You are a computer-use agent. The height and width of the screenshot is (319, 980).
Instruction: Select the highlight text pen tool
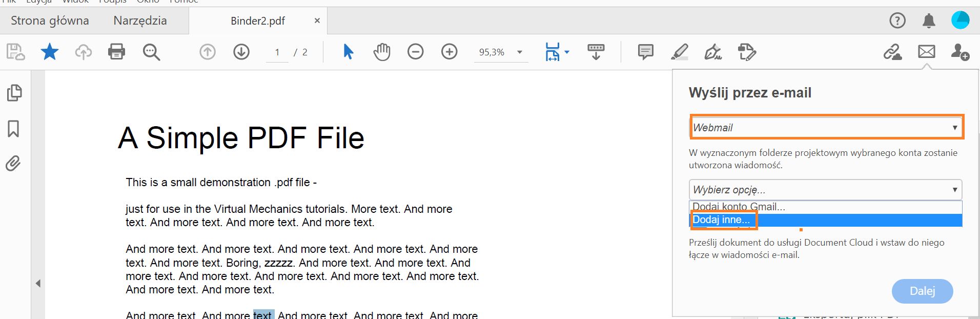tap(679, 52)
